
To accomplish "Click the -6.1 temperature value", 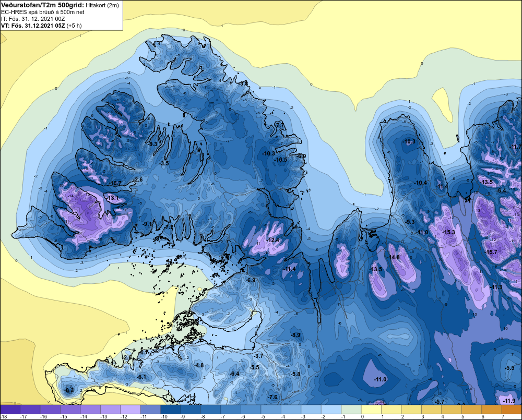I will tap(141, 377).
